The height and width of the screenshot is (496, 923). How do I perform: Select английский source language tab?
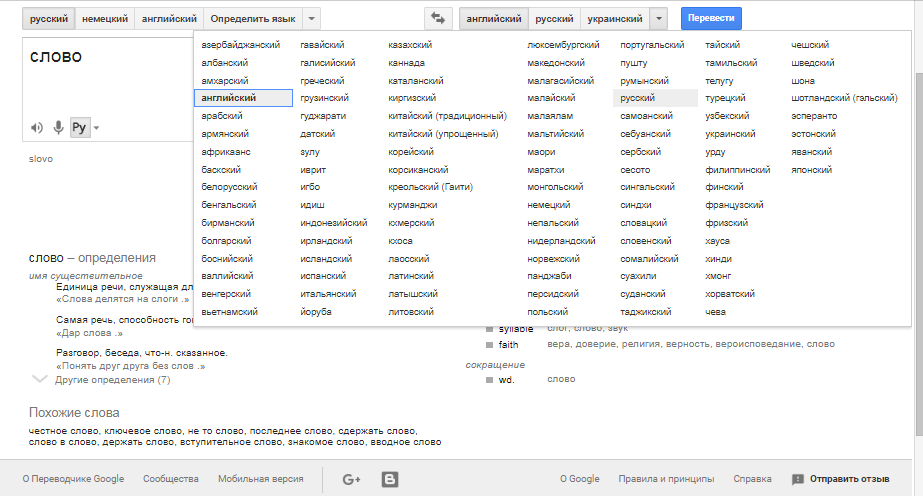pyautogui.click(x=169, y=19)
